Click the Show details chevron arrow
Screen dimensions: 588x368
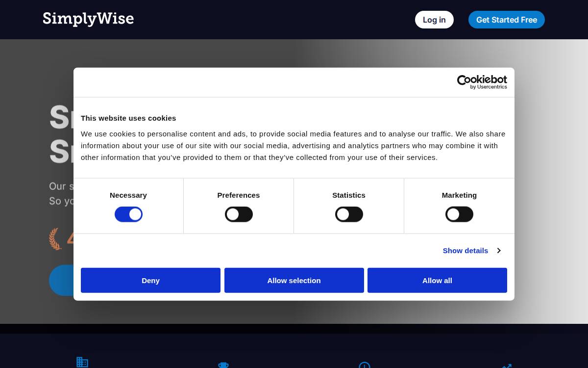(499, 251)
